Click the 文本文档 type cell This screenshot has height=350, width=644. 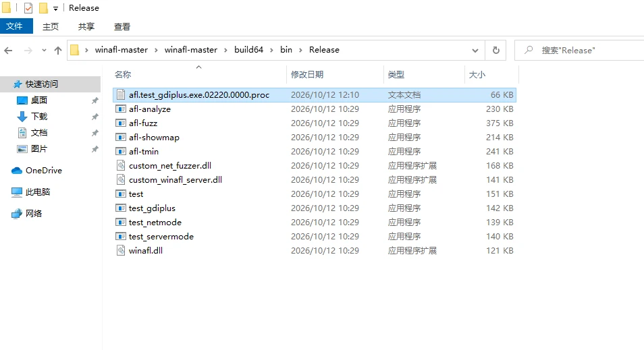(404, 95)
